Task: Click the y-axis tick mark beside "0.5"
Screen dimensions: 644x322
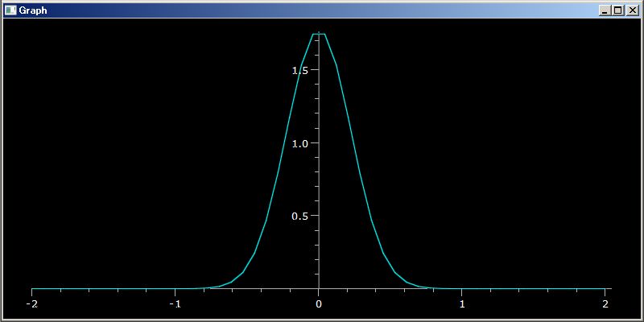Action: coord(314,216)
